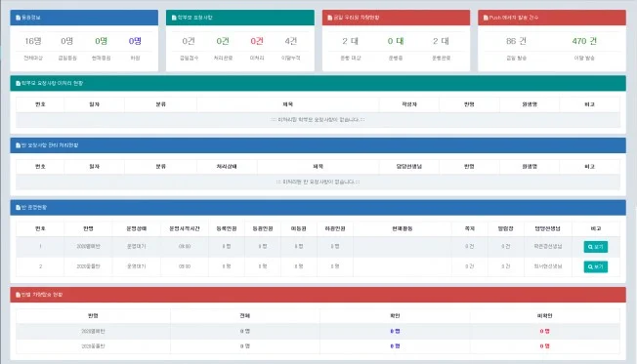Click document icon in first blue top card header
This screenshot has height=364, width=637.
pos(18,18)
